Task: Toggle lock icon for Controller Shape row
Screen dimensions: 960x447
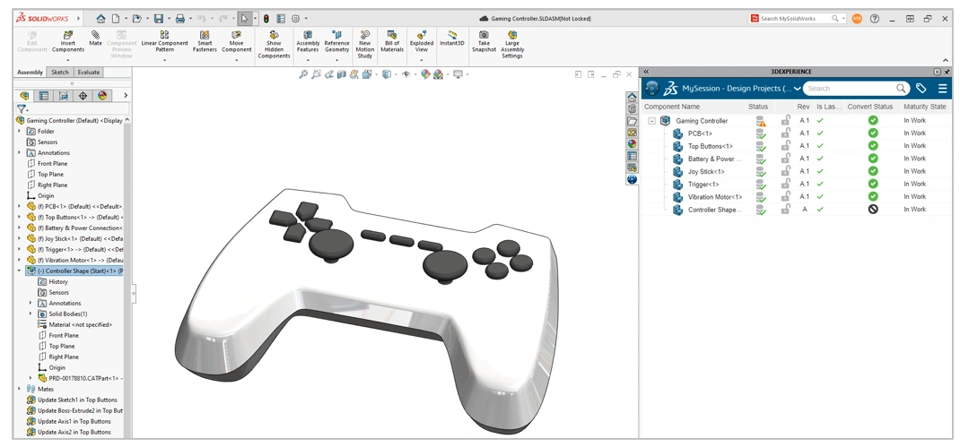Action: (786, 209)
